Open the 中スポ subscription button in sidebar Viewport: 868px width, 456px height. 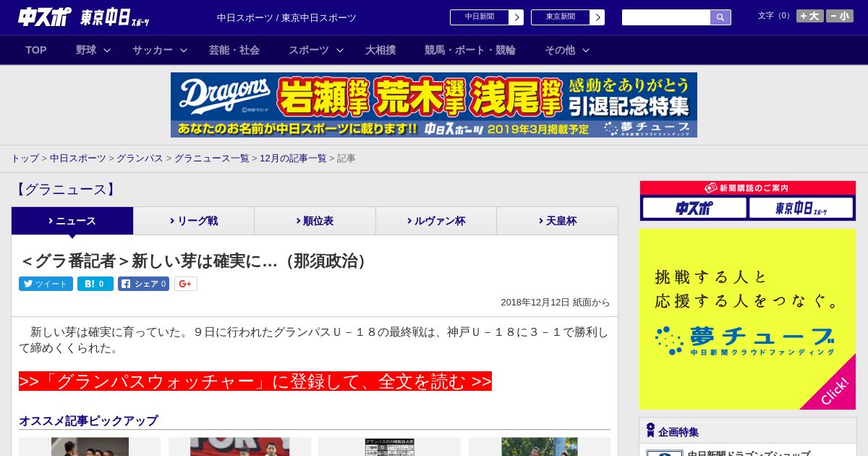click(694, 208)
